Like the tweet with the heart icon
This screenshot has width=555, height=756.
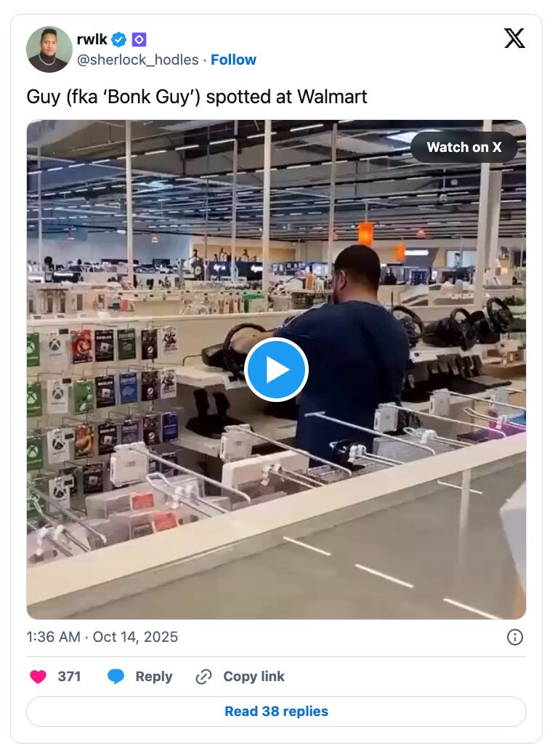pyautogui.click(x=38, y=677)
